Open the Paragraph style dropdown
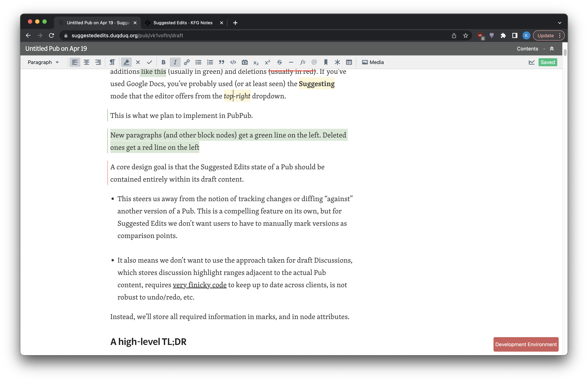 (x=43, y=62)
